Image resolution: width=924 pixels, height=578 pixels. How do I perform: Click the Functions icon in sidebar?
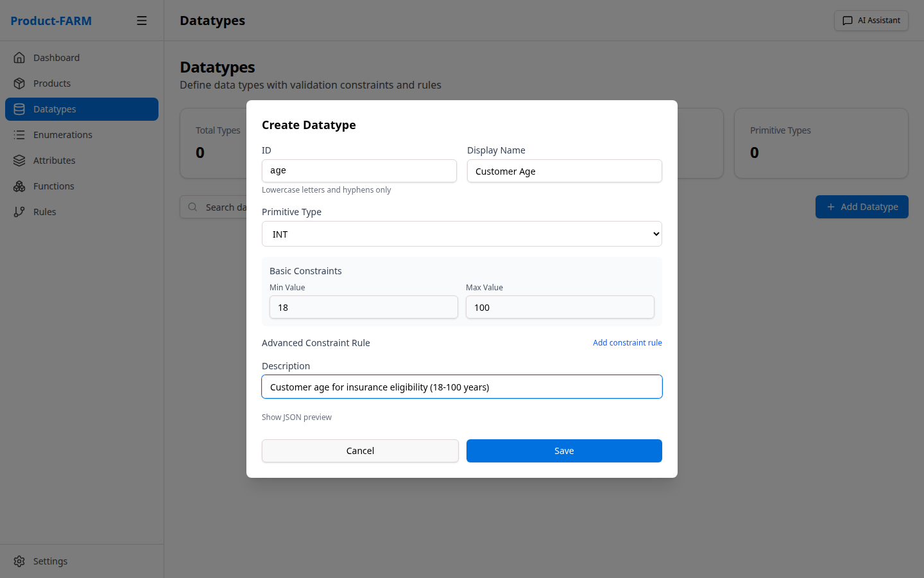[19, 186]
